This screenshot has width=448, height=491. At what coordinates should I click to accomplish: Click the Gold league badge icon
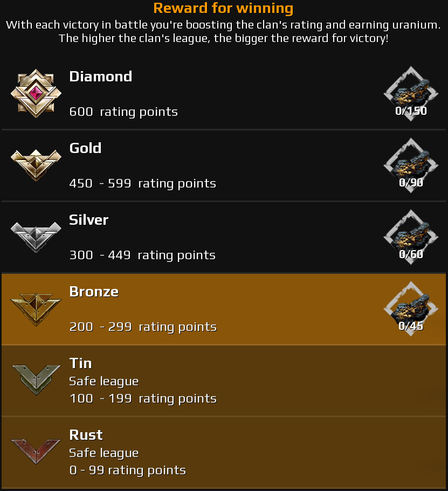click(x=36, y=165)
